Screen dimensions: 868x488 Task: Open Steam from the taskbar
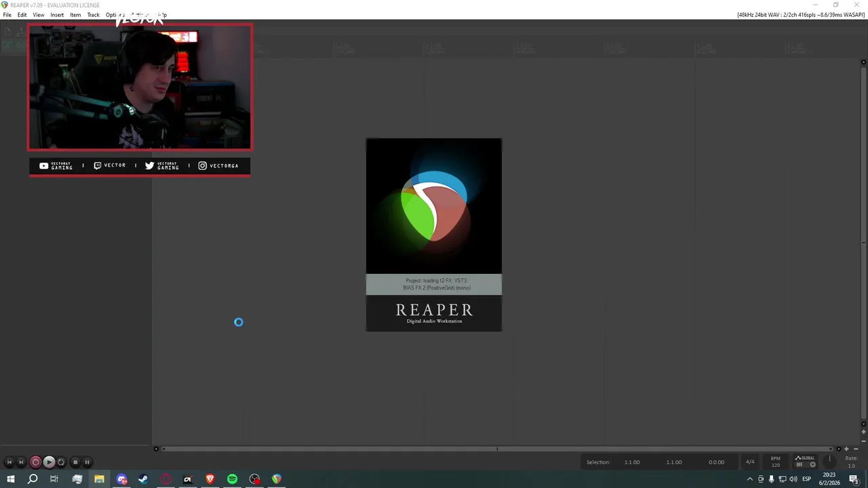(x=143, y=479)
